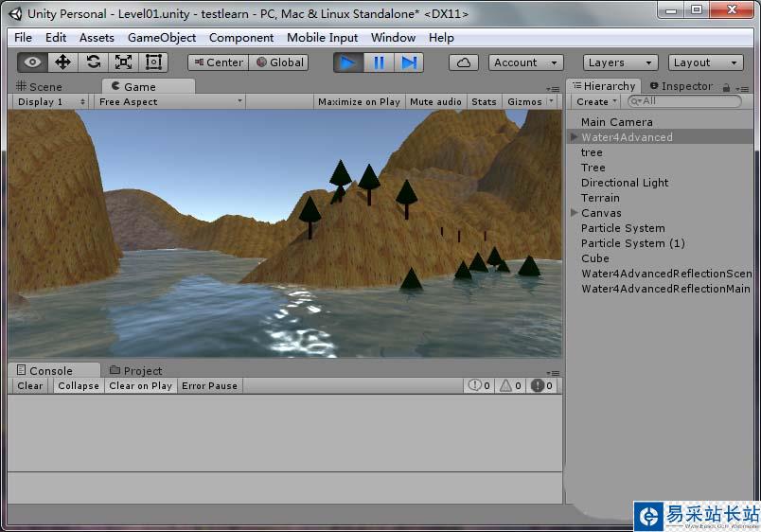The height and width of the screenshot is (532, 761).
Task: Select Particle System in Hierarchy
Action: pos(623,228)
